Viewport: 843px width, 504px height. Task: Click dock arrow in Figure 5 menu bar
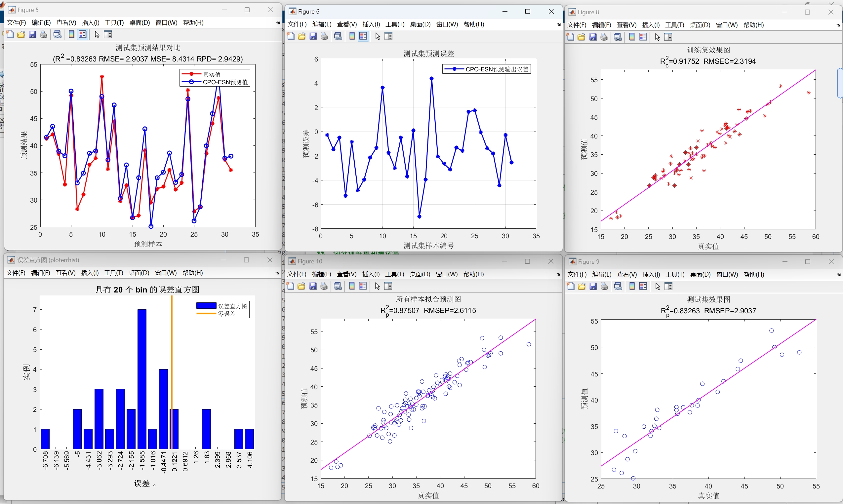[278, 23]
